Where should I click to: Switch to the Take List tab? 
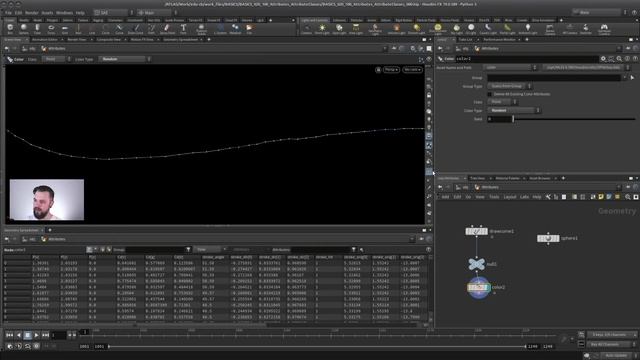(465, 40)
